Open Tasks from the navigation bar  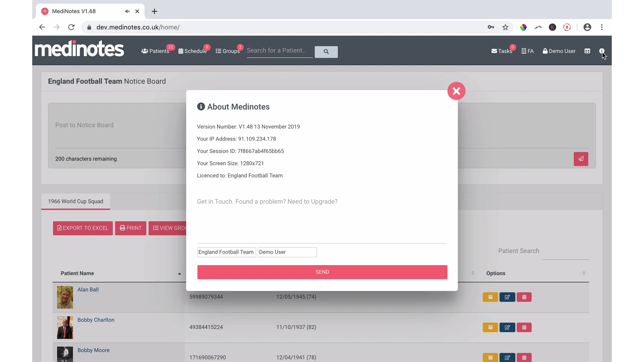coord(502,51)
